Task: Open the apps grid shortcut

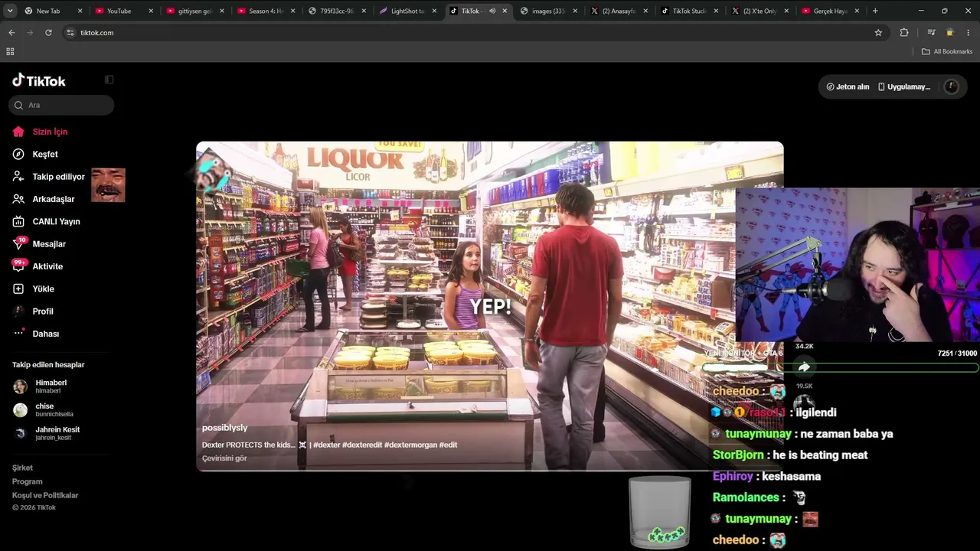Action: [10, 51]
